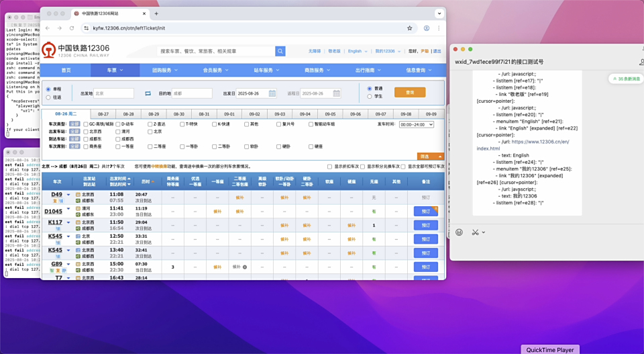The height and width of the screenshot is (354, 644).
Task: Close the 中国铁路12306网站 tab
Action: [144, 13]
